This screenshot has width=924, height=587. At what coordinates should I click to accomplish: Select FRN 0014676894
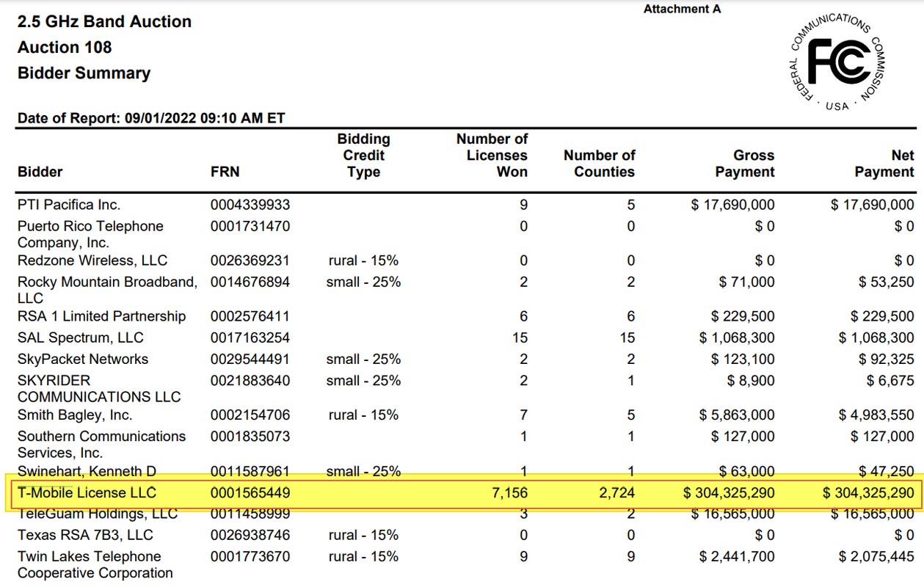[x=250, y=282]
